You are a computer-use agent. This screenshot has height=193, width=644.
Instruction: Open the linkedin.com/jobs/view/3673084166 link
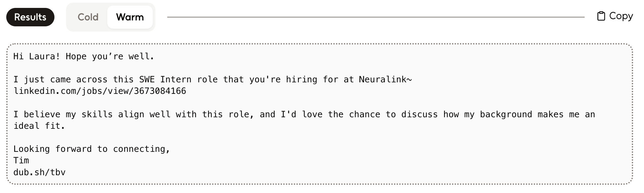click(x=100, y=91)
